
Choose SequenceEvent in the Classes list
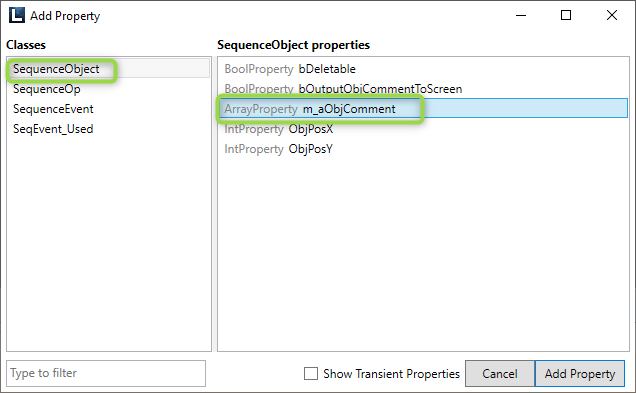pyautogui.click(x=108, y=109)
